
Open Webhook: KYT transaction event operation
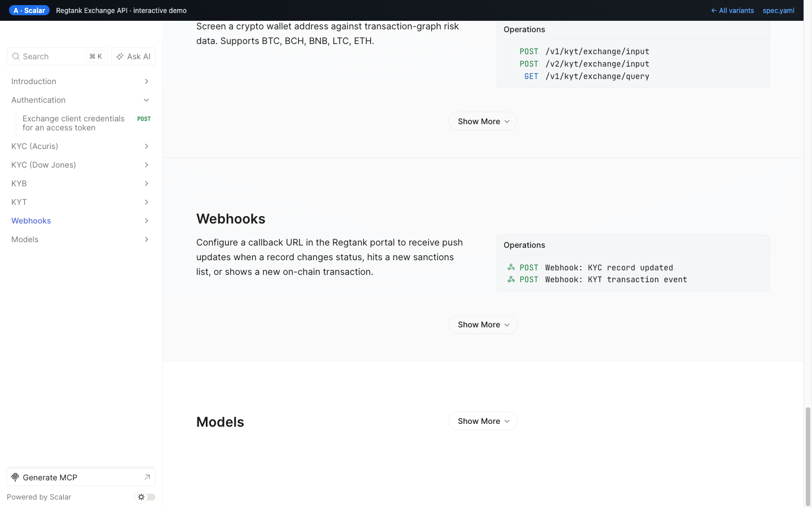pos(597,279)
